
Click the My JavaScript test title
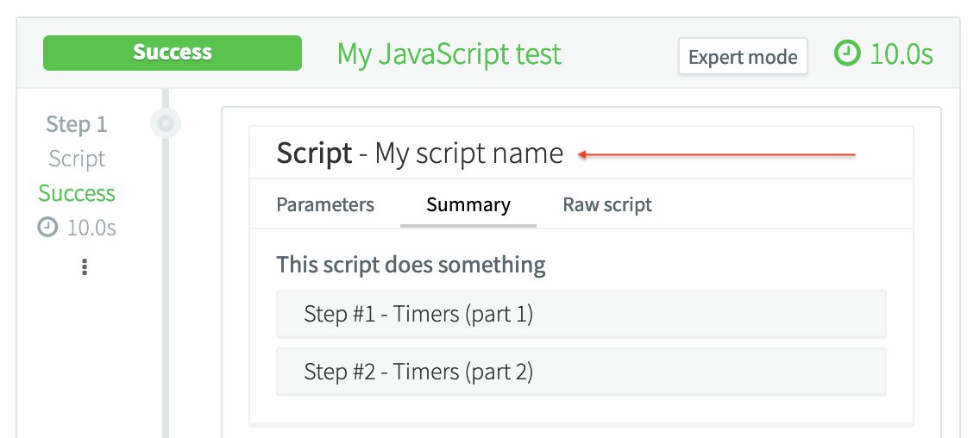tap(449, 54)
